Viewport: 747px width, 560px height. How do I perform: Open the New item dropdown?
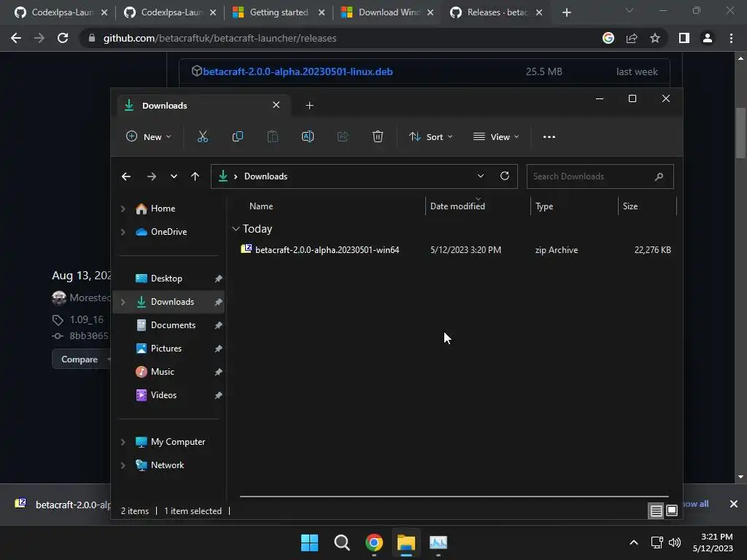coord(148,136)
